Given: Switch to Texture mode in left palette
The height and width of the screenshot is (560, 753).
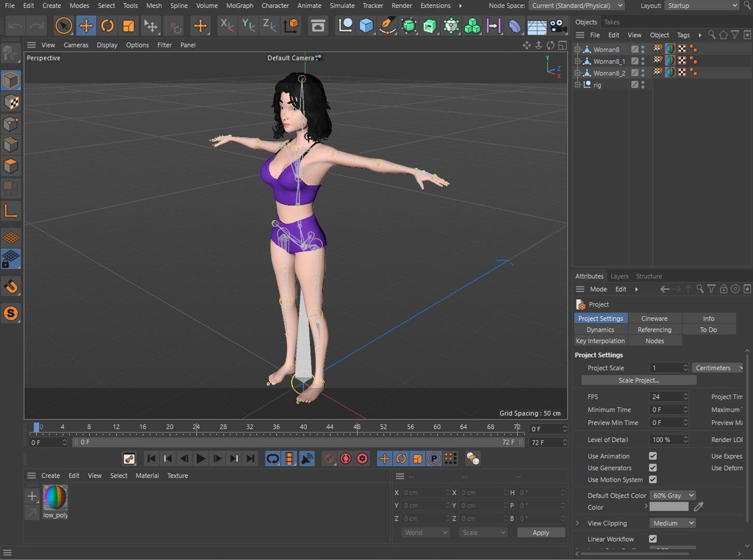Looking at the screenshot, I should click(11, 102).
